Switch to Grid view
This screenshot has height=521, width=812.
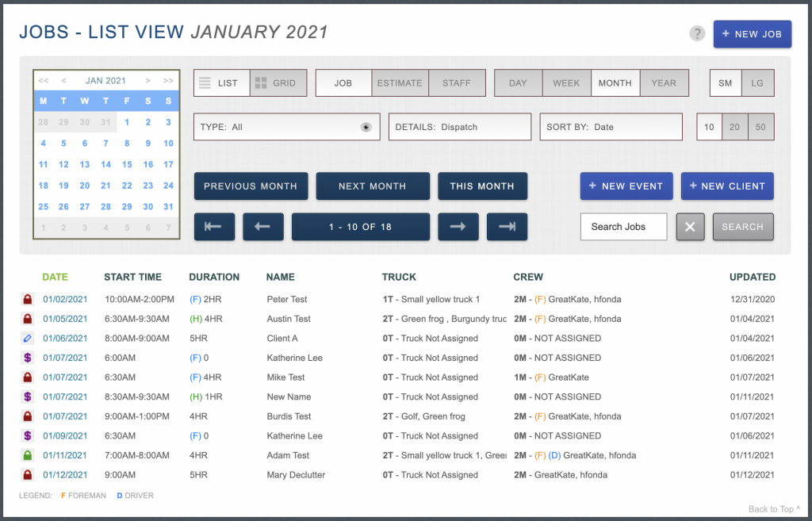[x=278, y=83]
